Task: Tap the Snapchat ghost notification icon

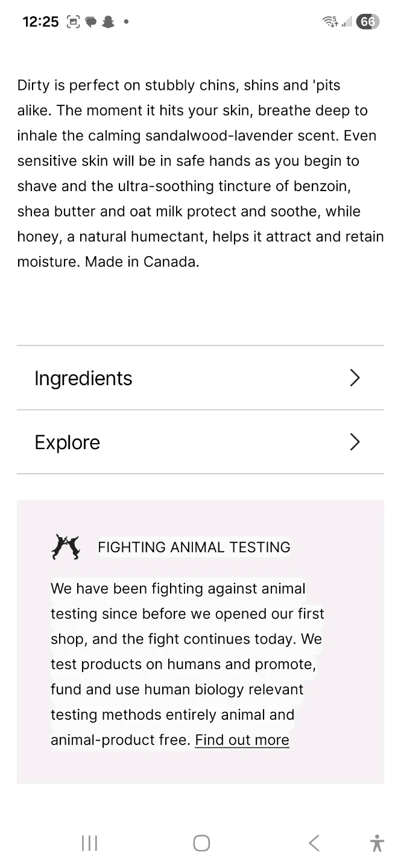Action: click(x=109, y=22)
